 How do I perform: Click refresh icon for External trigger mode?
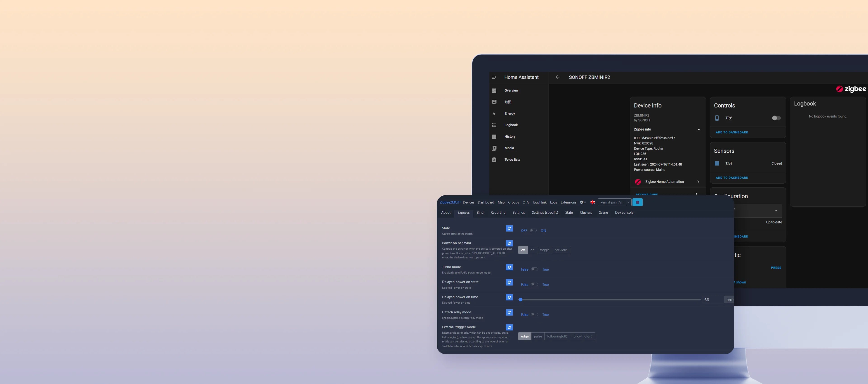[509, 327]
